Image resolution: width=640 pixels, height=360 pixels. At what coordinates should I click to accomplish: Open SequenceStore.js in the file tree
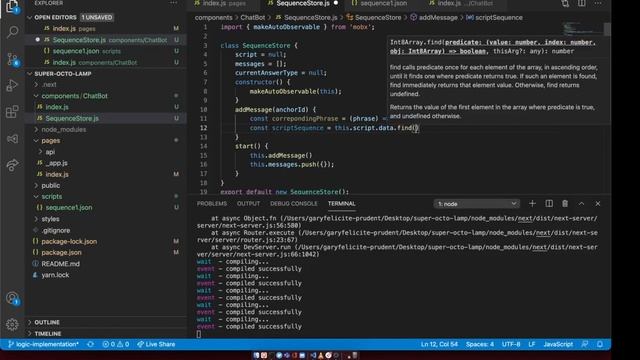click(x=72, y=118)
